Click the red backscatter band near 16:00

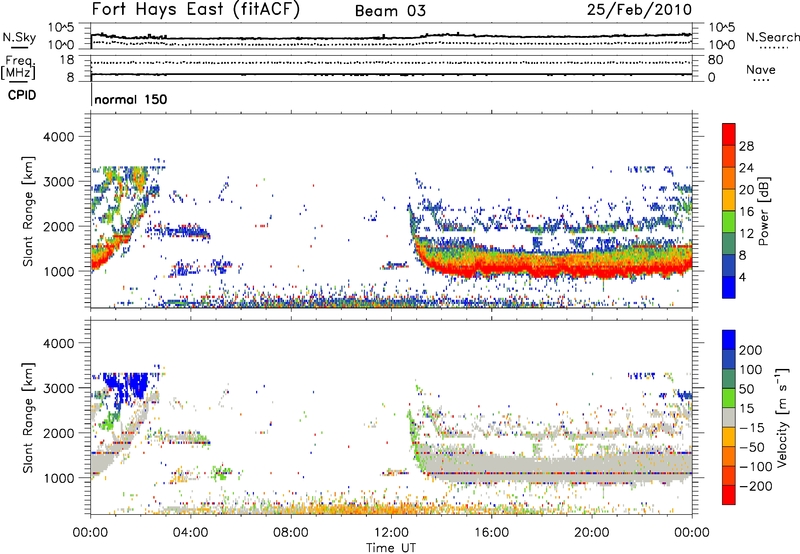491,268
